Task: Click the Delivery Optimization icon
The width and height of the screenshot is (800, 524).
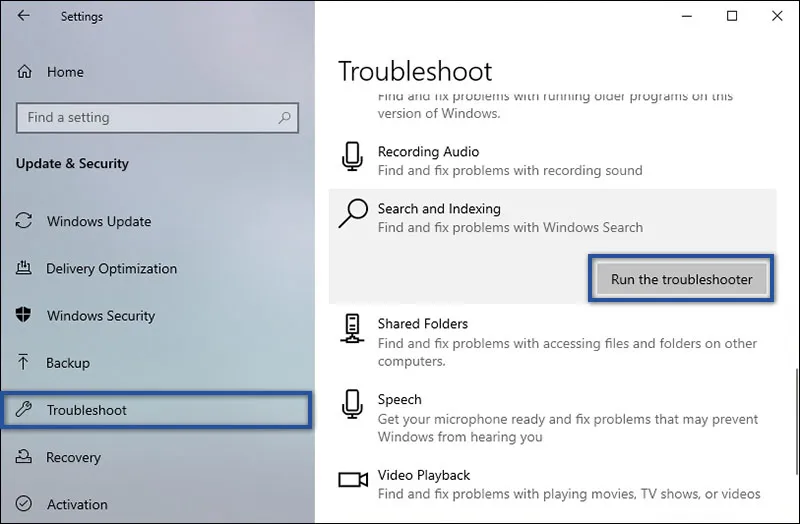Action: click(23, 268)
